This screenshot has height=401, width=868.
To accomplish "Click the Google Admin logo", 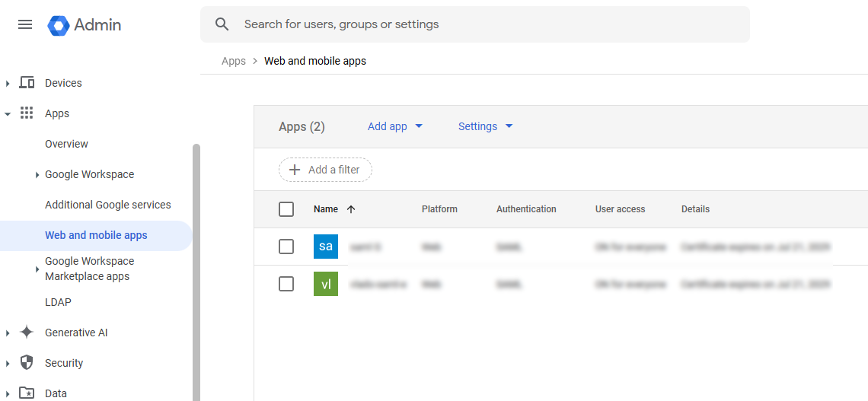I will 85,25.
